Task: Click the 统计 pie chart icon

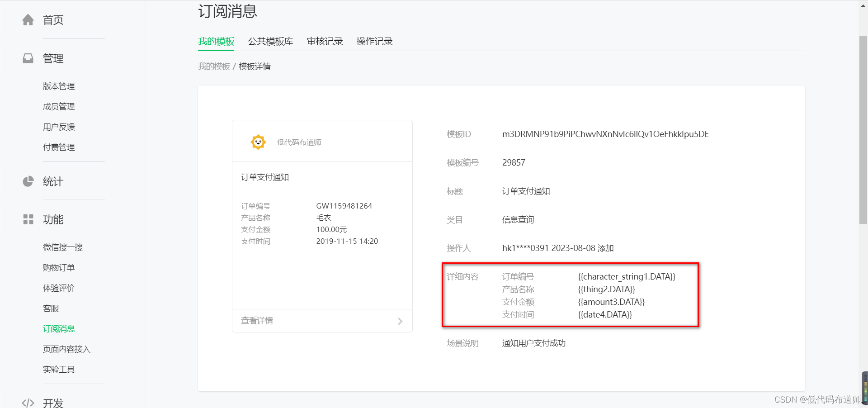Action: [x=28, y=181]
